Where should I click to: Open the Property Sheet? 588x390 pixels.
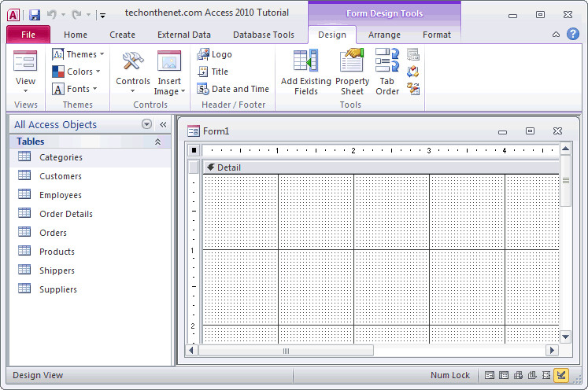pyautogui.click(x=352, y=72)
